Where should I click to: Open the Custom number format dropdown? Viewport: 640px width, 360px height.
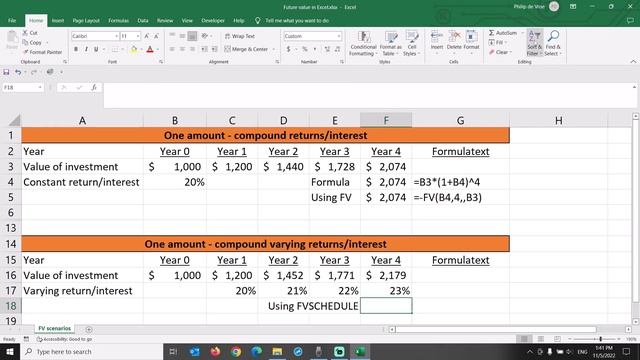pyautogui.click(x=339, y=36)
